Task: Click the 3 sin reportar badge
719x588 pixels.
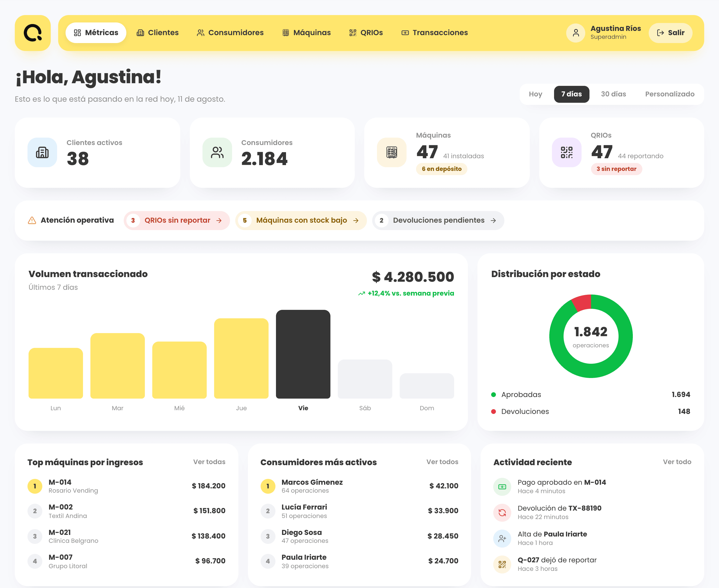Action: 616,169
